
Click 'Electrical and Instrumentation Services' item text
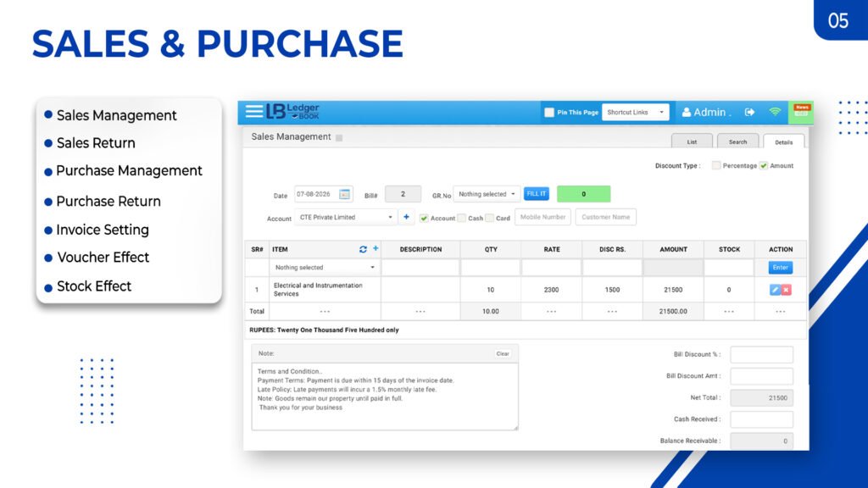point(318,290)
